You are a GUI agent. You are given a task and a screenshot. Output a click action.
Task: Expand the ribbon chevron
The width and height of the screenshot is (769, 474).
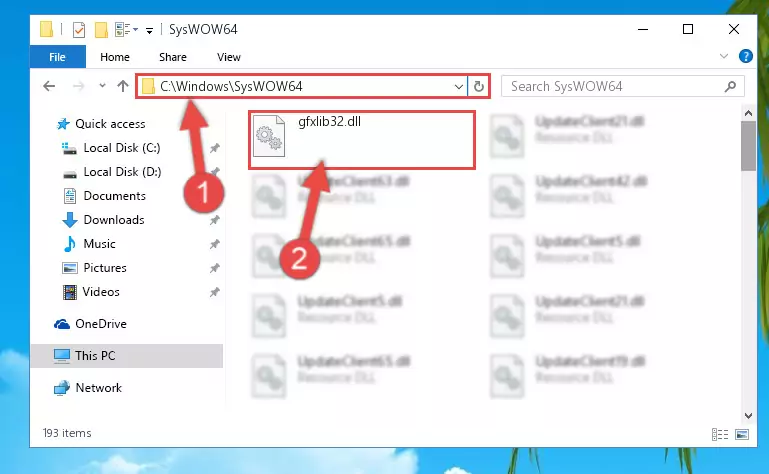(x=724, y=56)
